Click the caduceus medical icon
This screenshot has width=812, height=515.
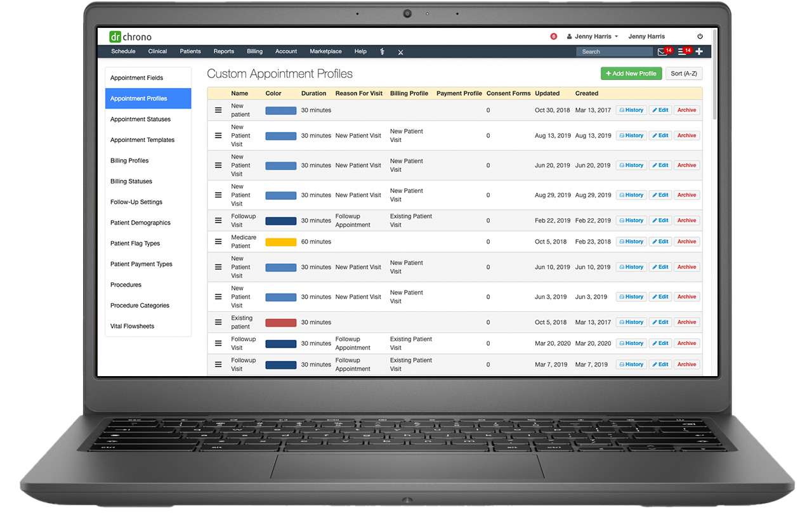pos(382,52)
